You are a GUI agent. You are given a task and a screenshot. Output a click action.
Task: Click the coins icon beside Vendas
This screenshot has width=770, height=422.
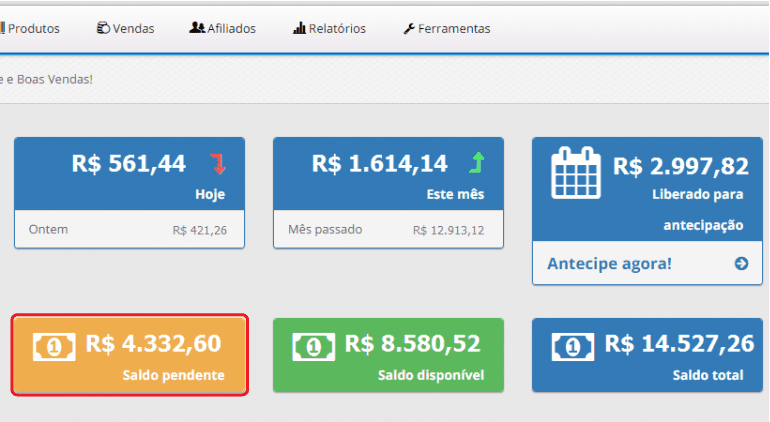coord(103,28)
